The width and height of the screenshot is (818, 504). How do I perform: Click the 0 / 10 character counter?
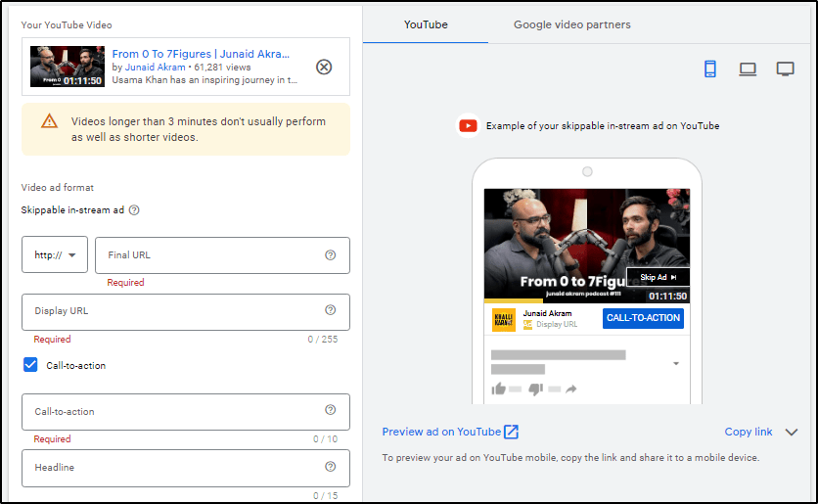point(325,439)
